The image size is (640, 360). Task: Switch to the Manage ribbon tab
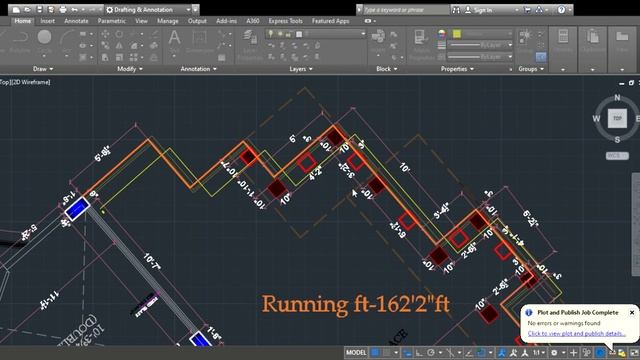(167, 21)
